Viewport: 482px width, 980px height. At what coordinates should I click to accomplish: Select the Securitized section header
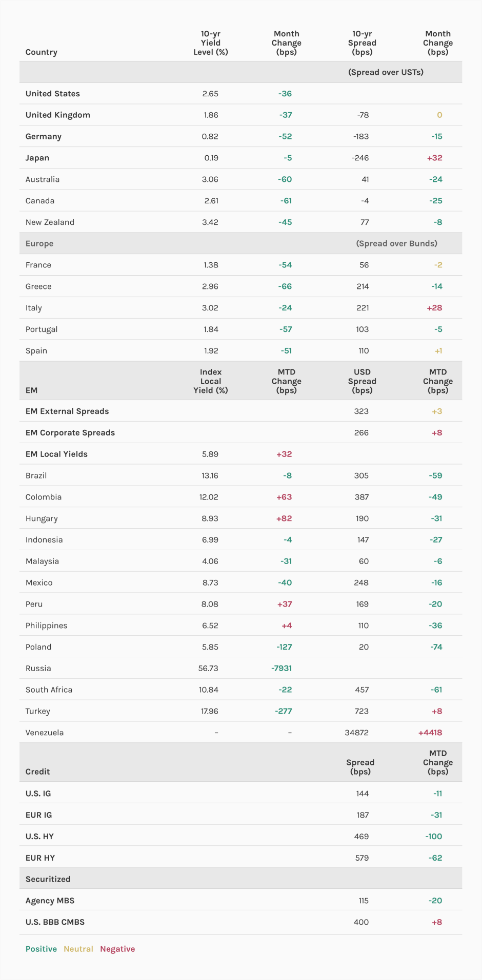coord(48,879)
